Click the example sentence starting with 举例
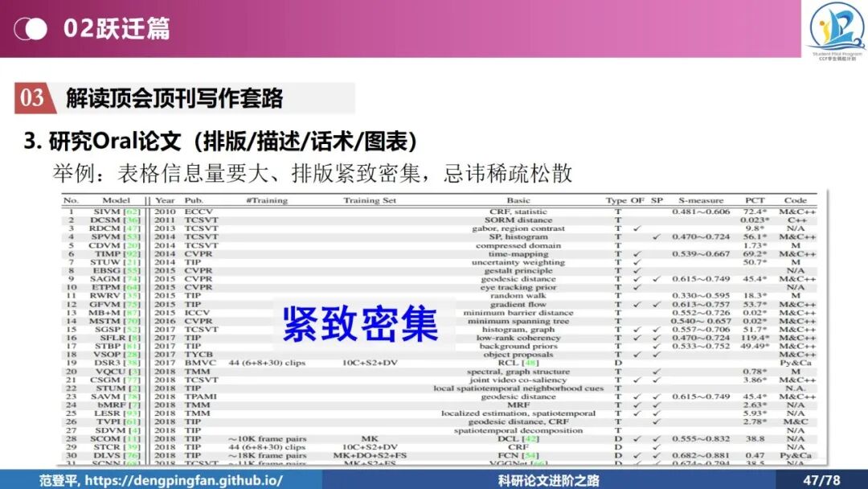The width and height of the screenshot is (868, 489). tap(312, 174)
